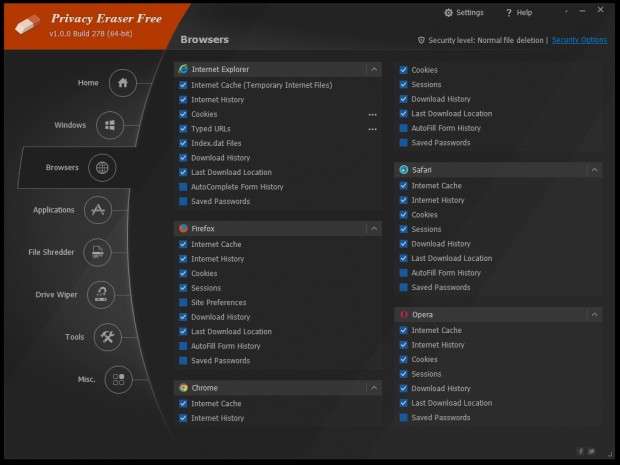Click the Windows logo sidebar icon
The width and height of the screenshot is (620, 465).
[110, 126]
